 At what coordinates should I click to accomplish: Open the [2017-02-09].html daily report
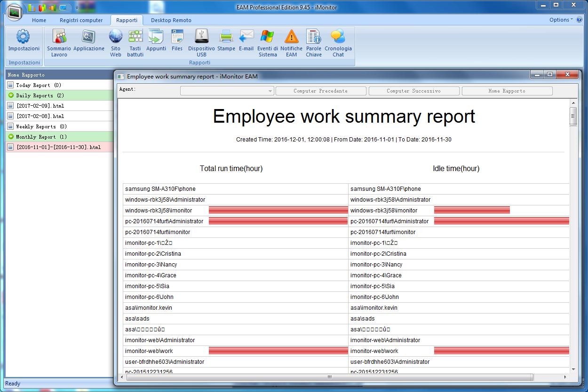40,106
